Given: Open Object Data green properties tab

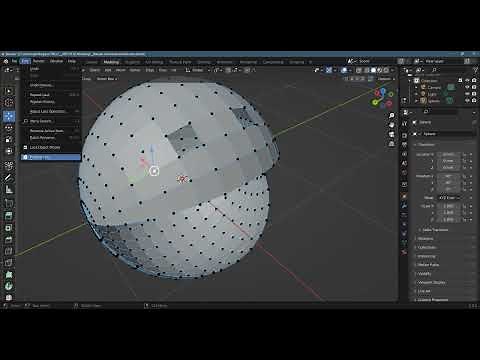Looking at the screenshot, I should pos(404,243).
